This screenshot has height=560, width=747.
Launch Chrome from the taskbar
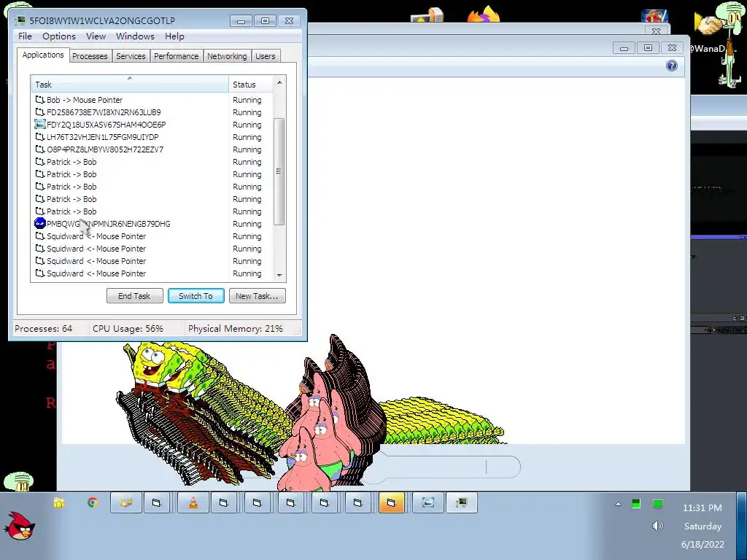[93, 502]
